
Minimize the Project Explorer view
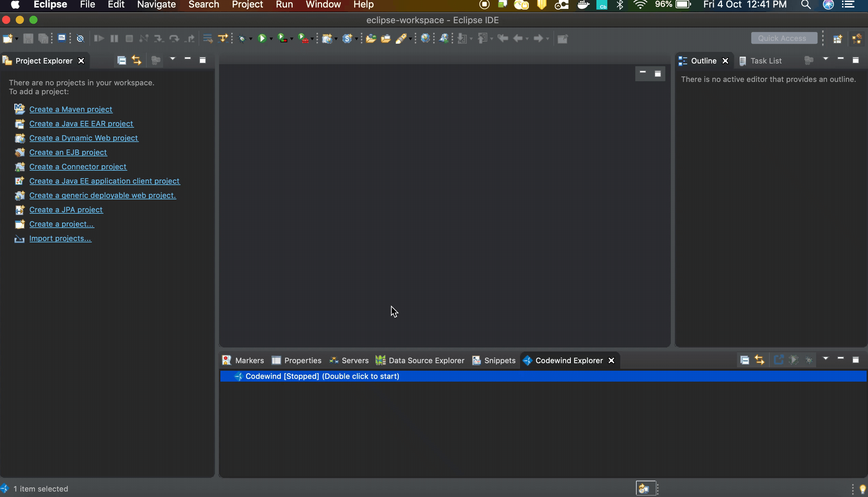(187, 59)
